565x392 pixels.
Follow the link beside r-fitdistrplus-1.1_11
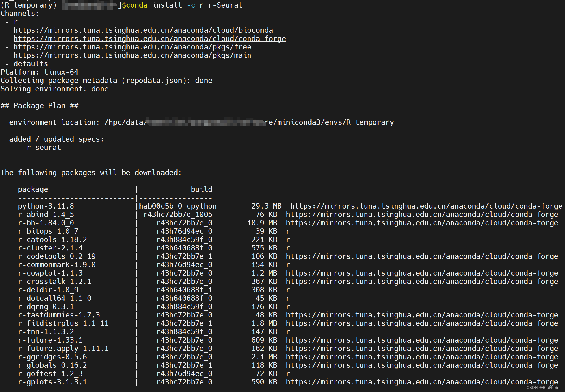tap(422, 323)
